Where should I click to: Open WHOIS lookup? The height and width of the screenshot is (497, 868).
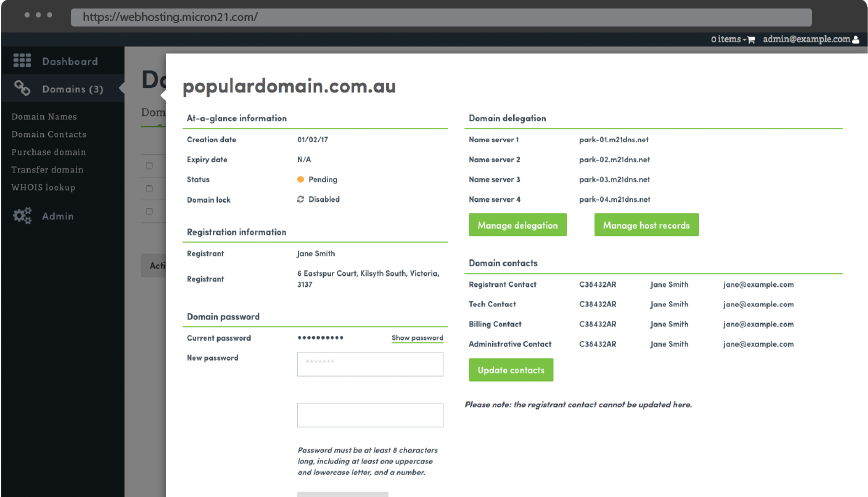[43, 188]
